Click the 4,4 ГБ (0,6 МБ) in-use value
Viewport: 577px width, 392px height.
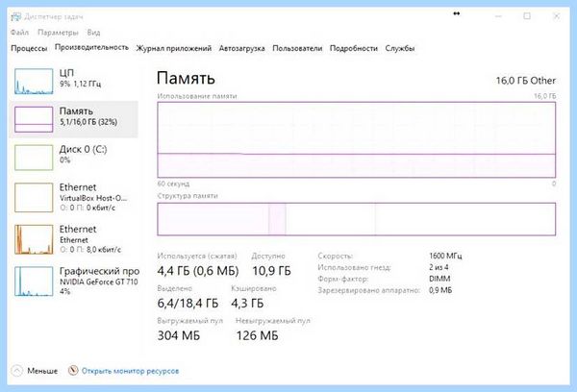[198, 271]
